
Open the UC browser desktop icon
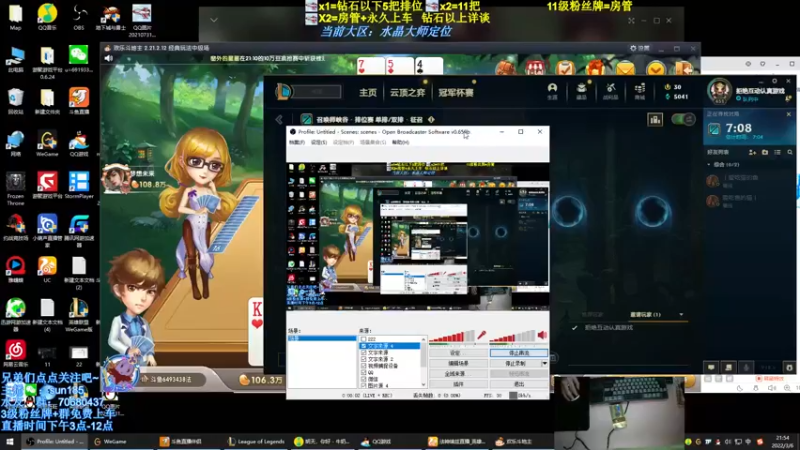(47, 269)
